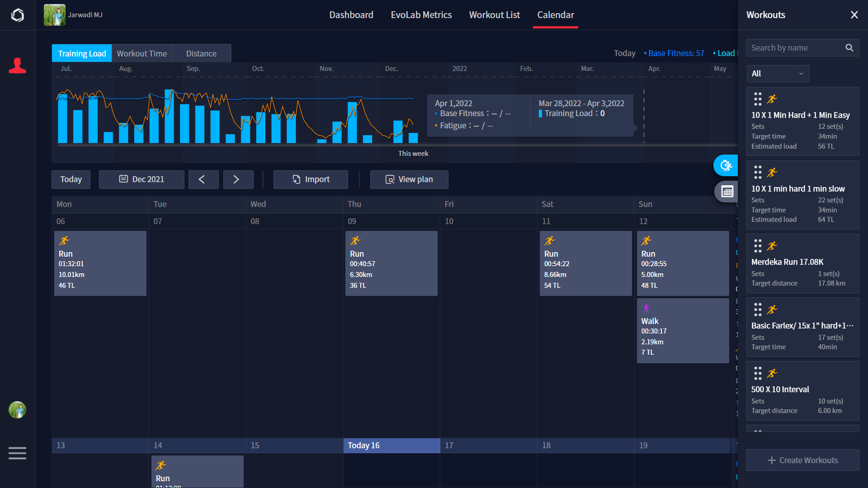
Task: Click the search magnifier icon in Workouts
Action: [x=849, y=48]
